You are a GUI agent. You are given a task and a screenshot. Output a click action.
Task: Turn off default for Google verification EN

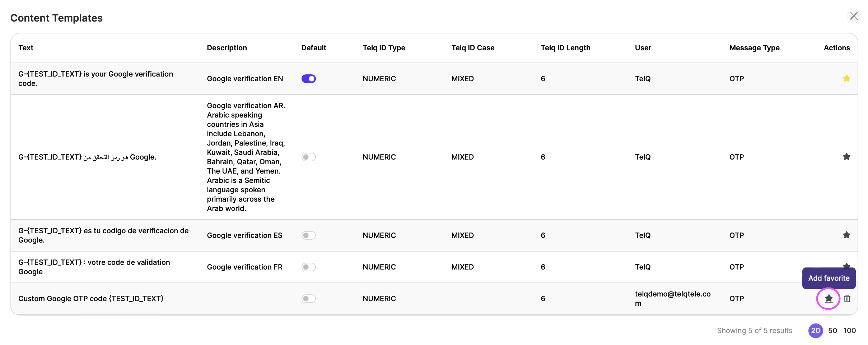tap(308, 79)
